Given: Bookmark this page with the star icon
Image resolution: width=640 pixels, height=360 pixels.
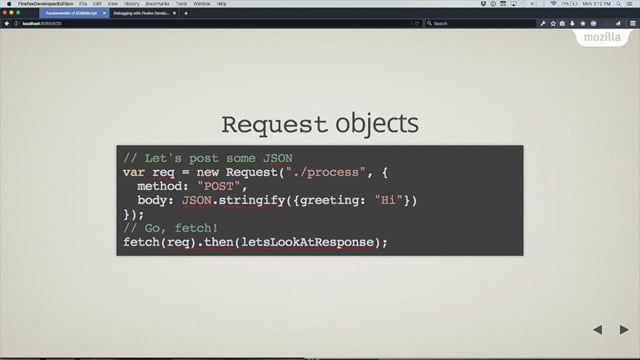Looking at the screenshot, I should (x=553, y=24).
